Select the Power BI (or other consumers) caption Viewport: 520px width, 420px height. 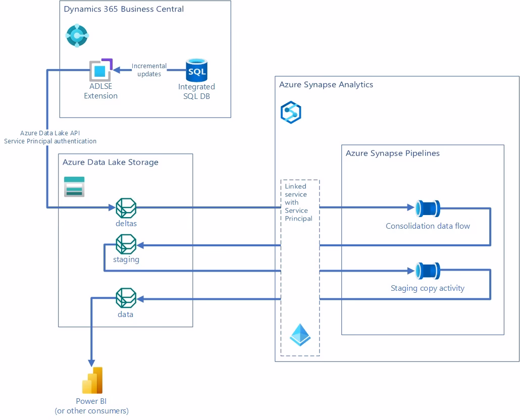[x=91, y=406]
